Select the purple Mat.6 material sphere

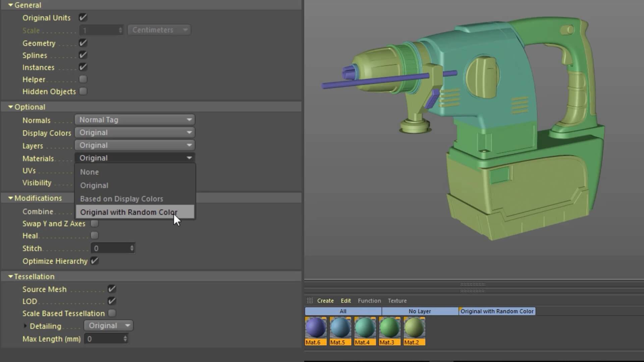tap(315, 328)
